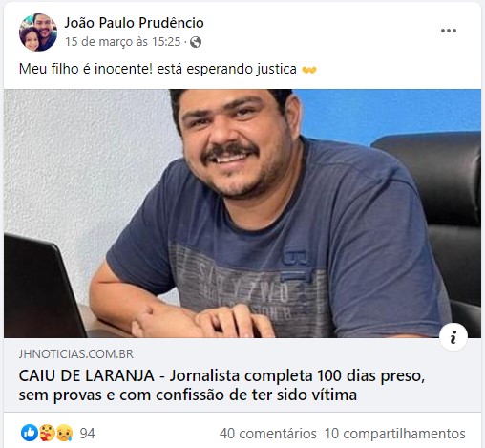
Task: Open the 94 reactions count list
Action: tap(87, 434)
